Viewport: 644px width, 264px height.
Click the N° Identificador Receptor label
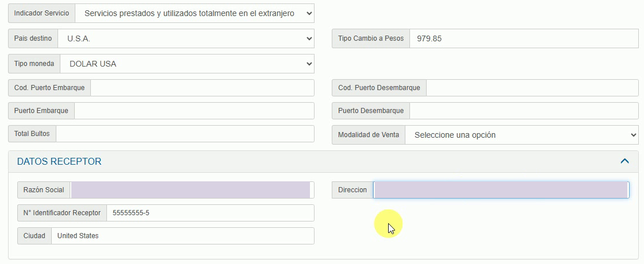click(x=62, y=213)
